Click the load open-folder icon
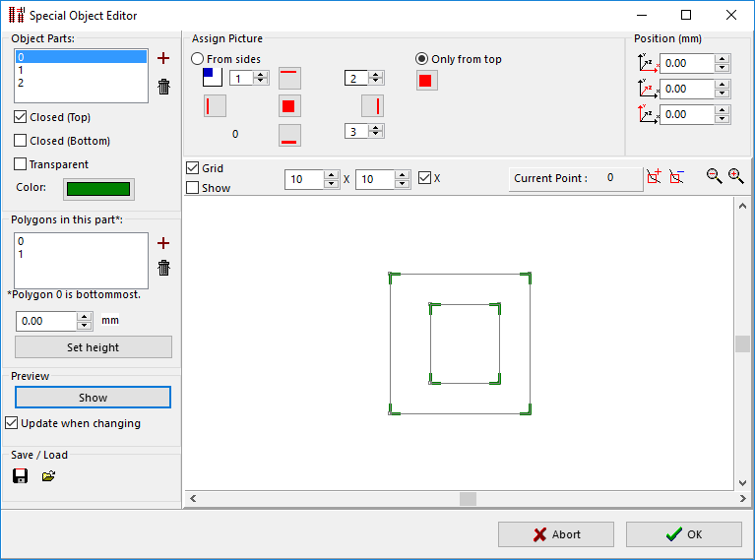755x560 pixels. tap(48, 476)
